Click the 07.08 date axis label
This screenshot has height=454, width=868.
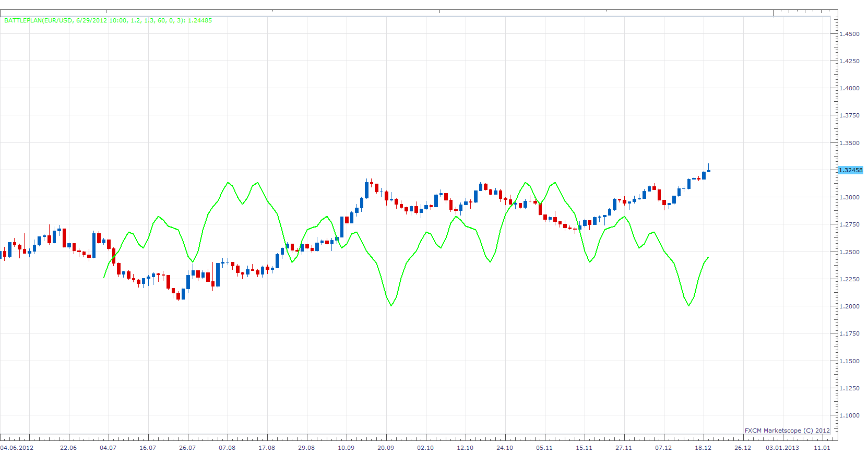[227, 448]
